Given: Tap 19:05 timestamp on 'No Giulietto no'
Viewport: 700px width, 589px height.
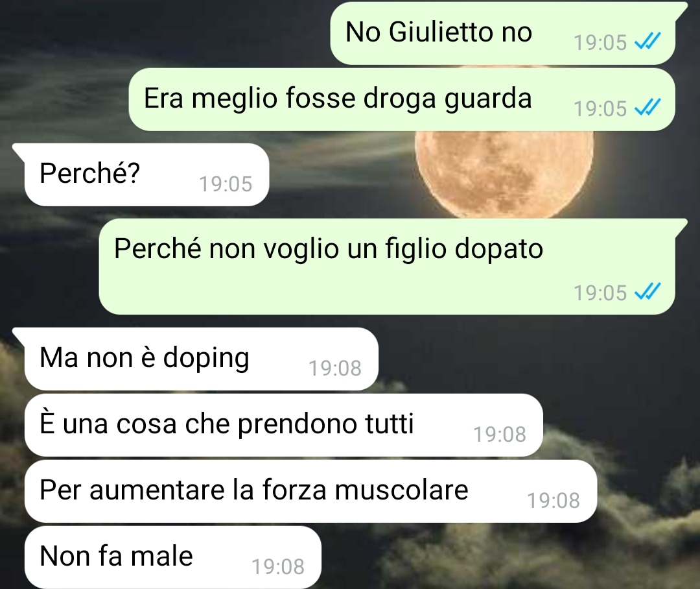Looking at the screenshot, I should tap(600, 42).
